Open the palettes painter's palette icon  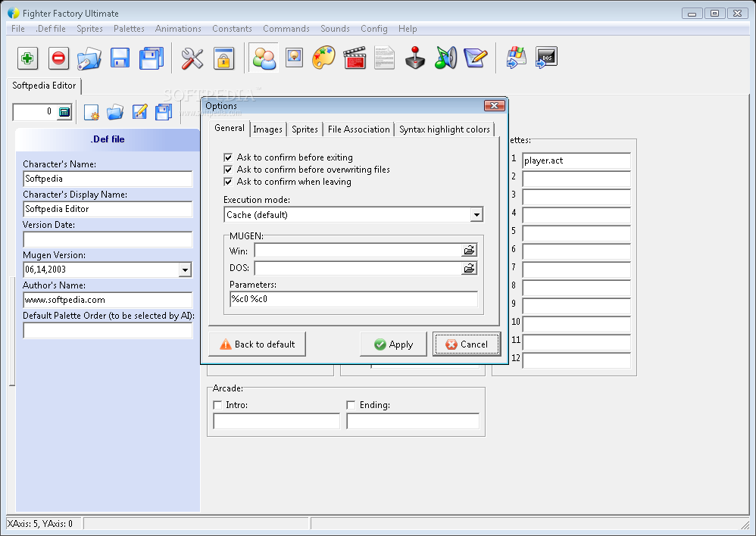pyautogui.click(x=323, y=58)
